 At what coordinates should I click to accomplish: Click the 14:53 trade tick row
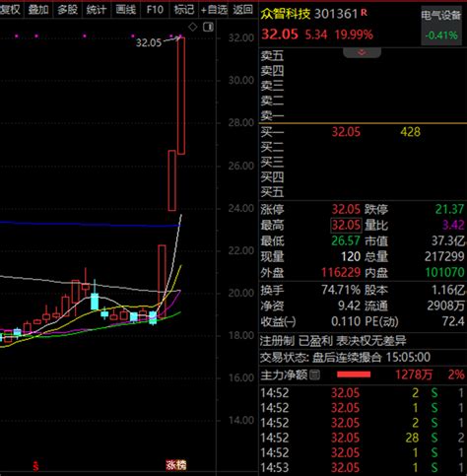363,467
